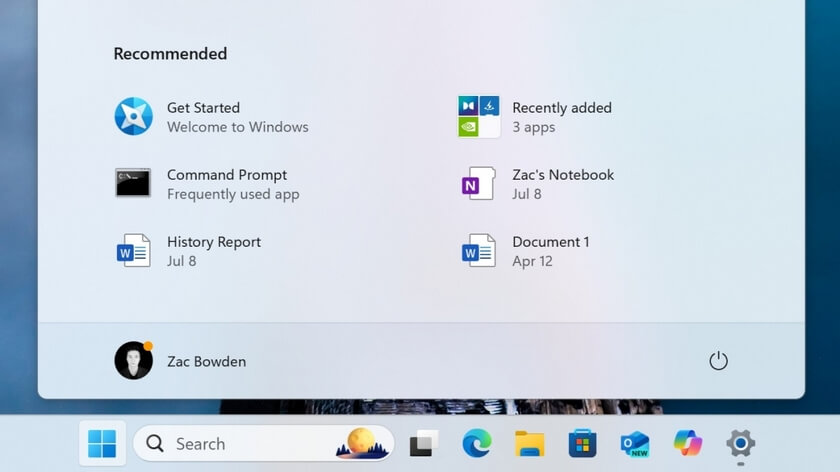Launch new Outlook from taskbar
This screenshot has height=472, width=840.
pos(635,443)
